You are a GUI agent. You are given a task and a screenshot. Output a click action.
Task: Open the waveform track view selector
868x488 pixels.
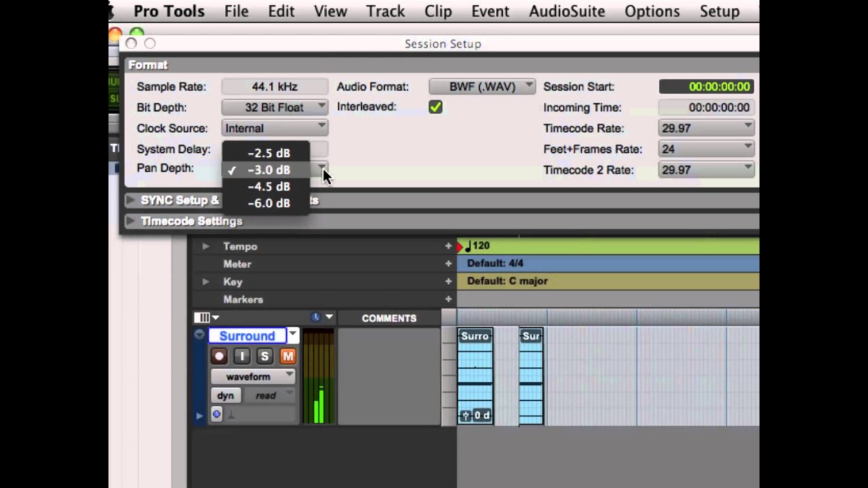pyautogui.click(x=252, y=376)
